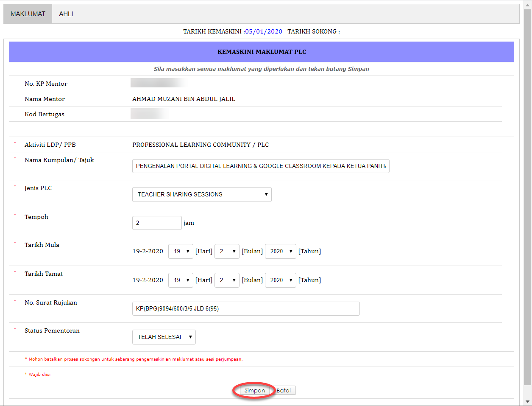
Task: Click the TARIKH SOKONG label
Action: [x=314, y=31]
